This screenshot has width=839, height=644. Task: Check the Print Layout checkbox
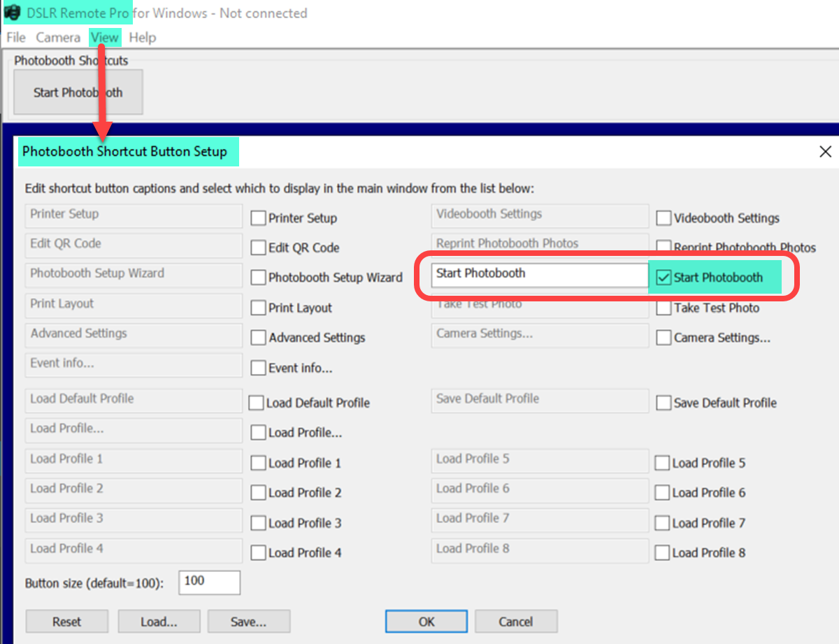coord(258,308)
